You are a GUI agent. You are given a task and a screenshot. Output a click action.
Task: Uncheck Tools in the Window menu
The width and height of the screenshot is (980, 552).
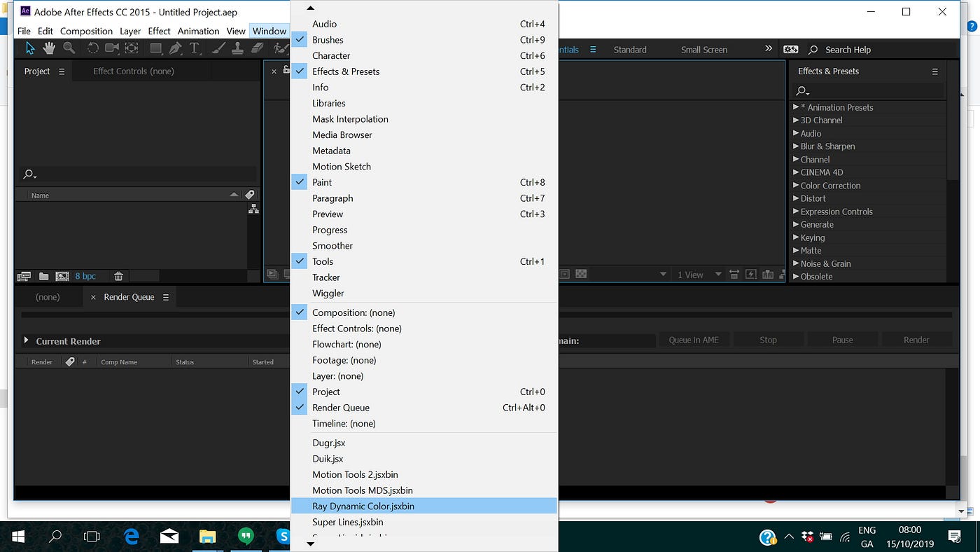point(423,261)
